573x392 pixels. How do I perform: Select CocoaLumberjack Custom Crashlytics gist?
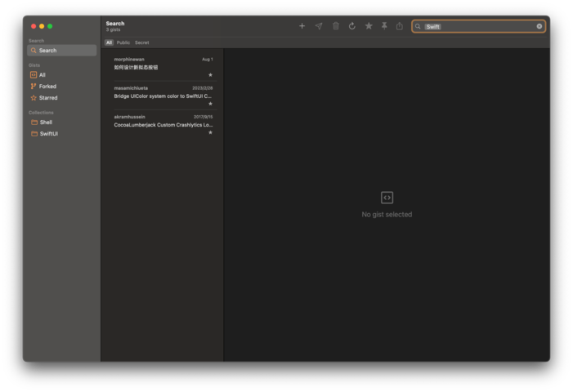[163, 124]
